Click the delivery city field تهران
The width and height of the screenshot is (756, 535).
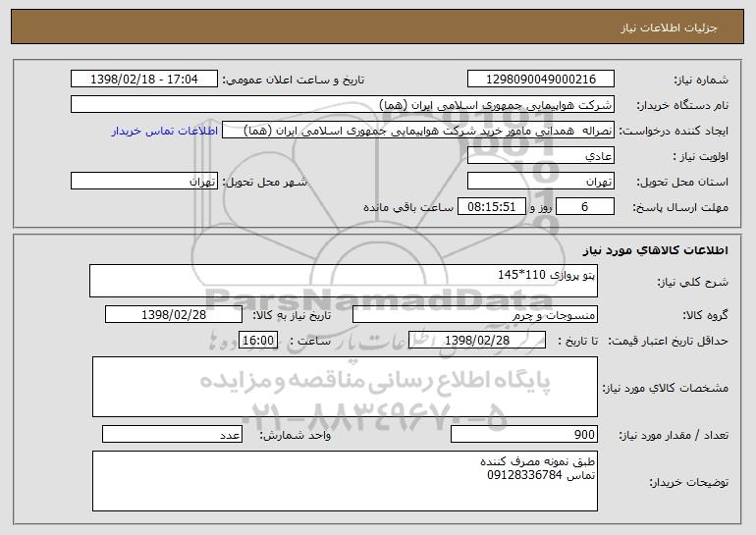point(144,182)
